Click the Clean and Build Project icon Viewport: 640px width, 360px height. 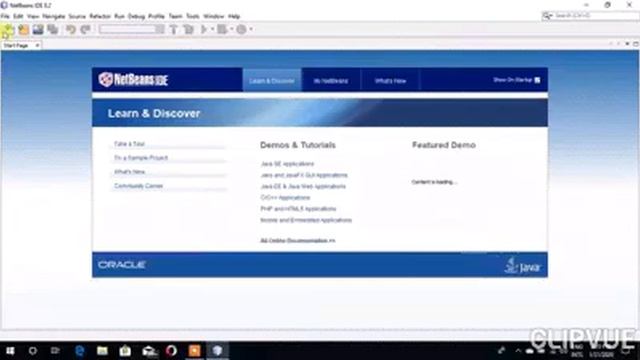click(x=188, y=29)
